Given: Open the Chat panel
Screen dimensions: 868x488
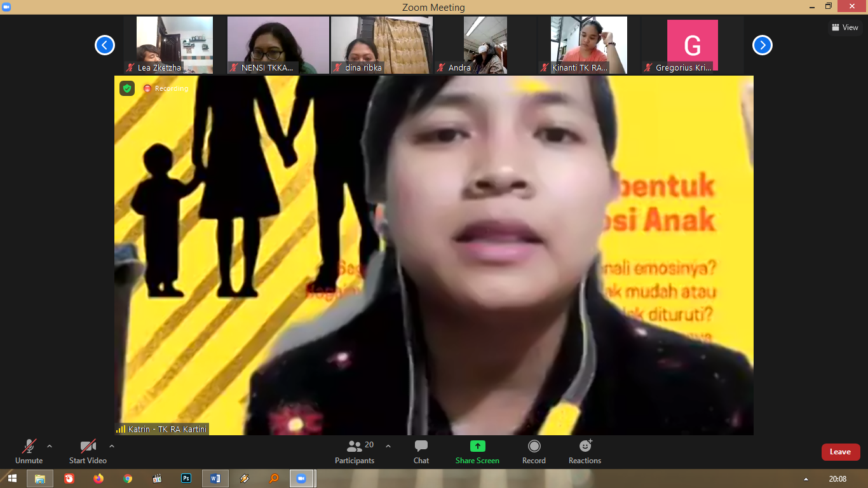Looking at the screenshot, I should pos(421,451).
